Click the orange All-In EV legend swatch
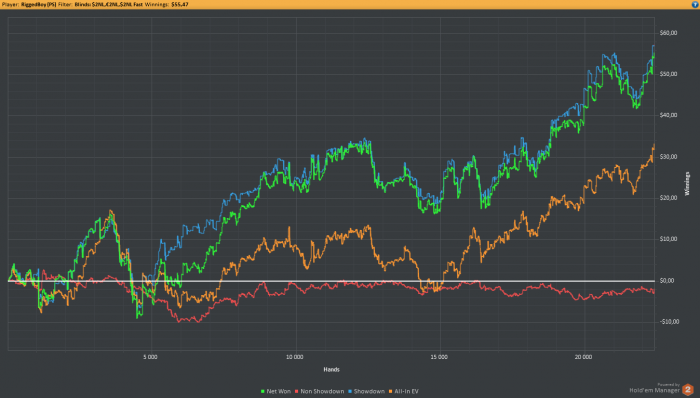700x398 pixels. [x=391, y=391]
